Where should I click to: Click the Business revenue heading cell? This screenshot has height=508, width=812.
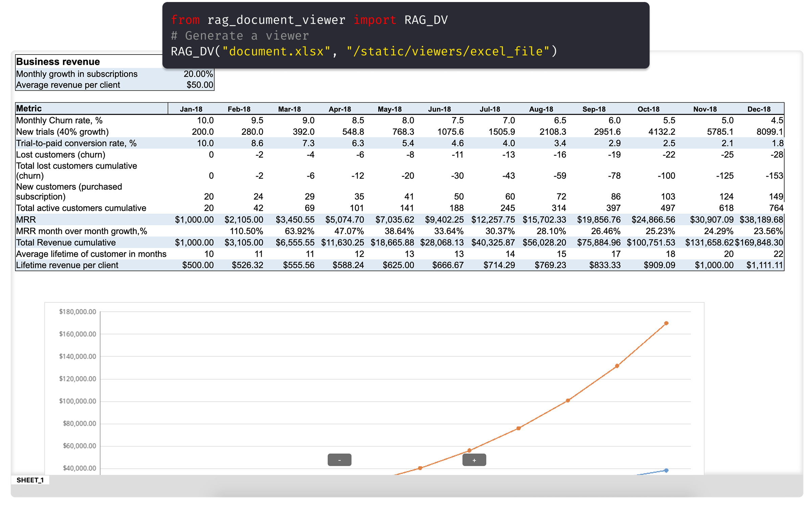coord(58,62)
